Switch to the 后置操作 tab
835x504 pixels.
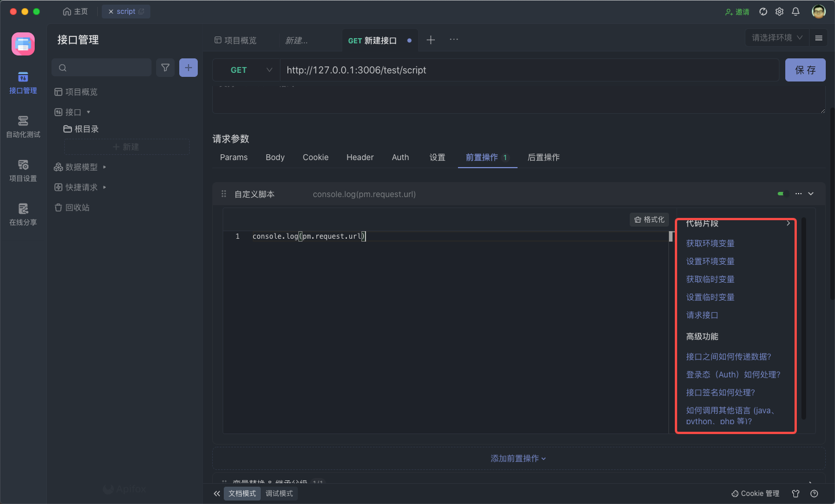point(543,157)
